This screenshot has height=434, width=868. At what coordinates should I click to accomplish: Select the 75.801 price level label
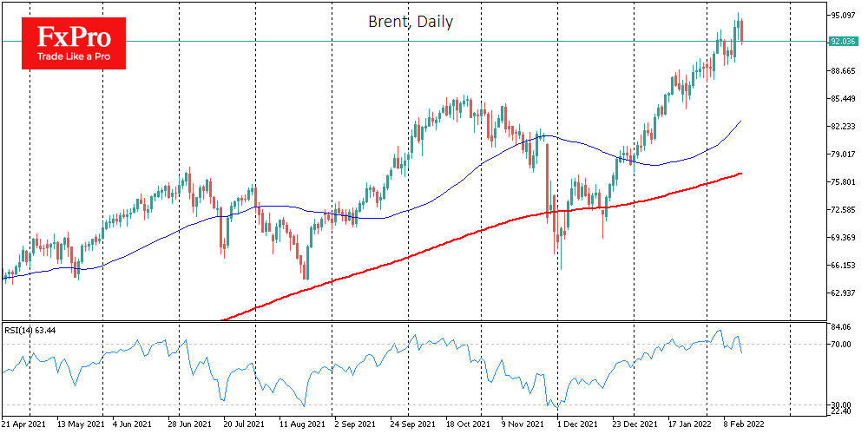coord(844,182)
